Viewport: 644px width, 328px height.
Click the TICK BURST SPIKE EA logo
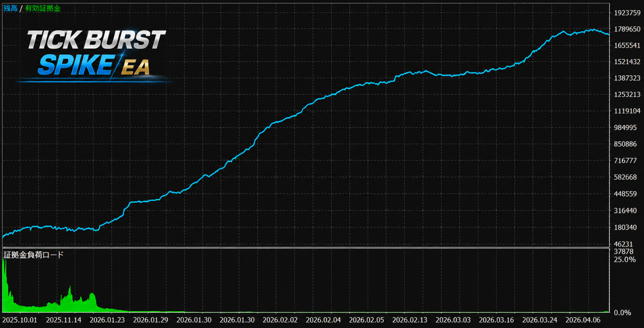pyautogui.click(x=95, y=55)
